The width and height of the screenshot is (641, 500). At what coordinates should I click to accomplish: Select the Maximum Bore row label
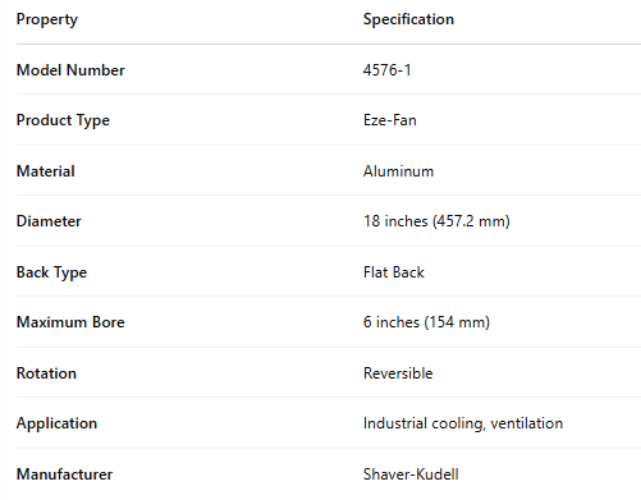click(70, 322)
